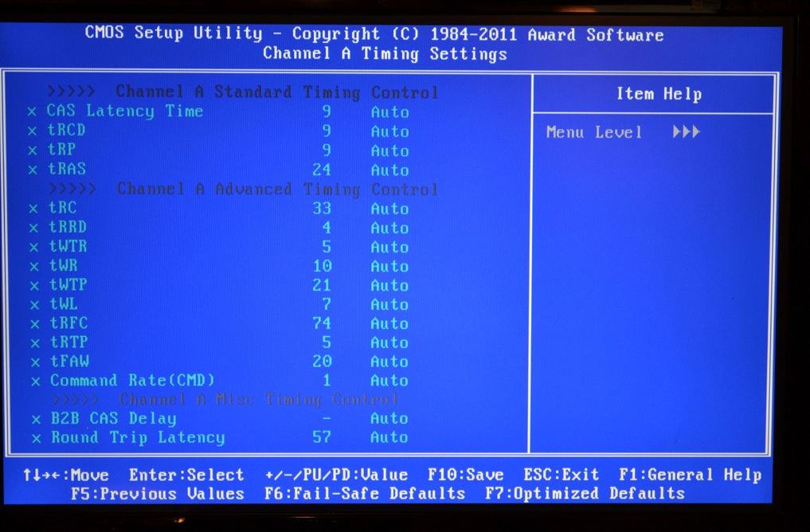Click the Menu Level arrows indicator
The width and height of the screenshot is (810, 532).
[687, 131]
